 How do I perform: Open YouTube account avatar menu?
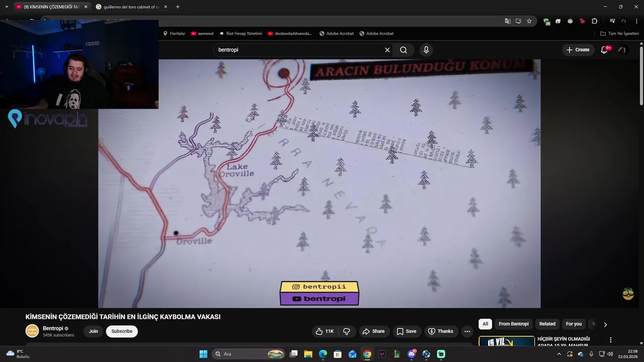[x=622, y=50]
